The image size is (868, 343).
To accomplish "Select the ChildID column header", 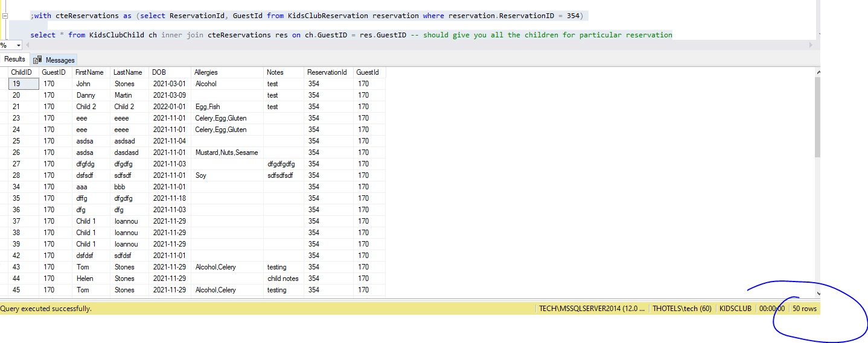I will [x=24, y=72].
